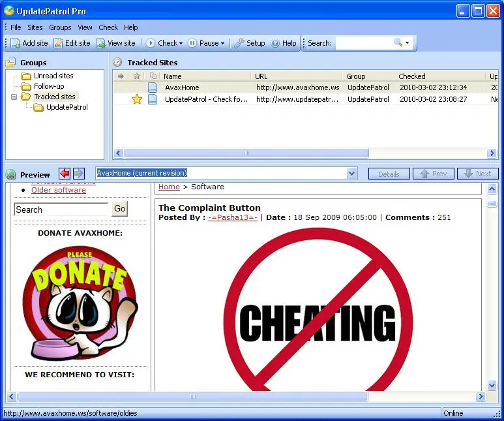Click the site list horizontal scrollbar thumb
Image resolution: width=504 pixels, height=421 pixels.
(x=246, y=153)
